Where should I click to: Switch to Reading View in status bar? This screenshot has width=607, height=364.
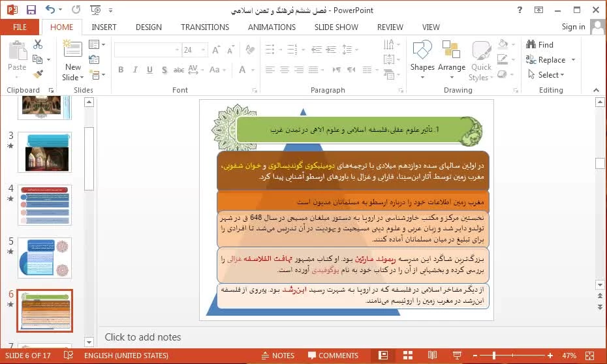433,355
